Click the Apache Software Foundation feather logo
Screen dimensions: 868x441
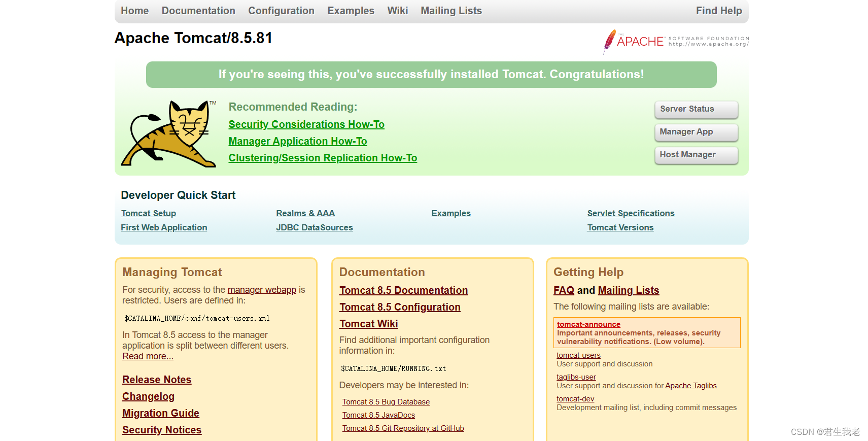(x=676, y=41)
